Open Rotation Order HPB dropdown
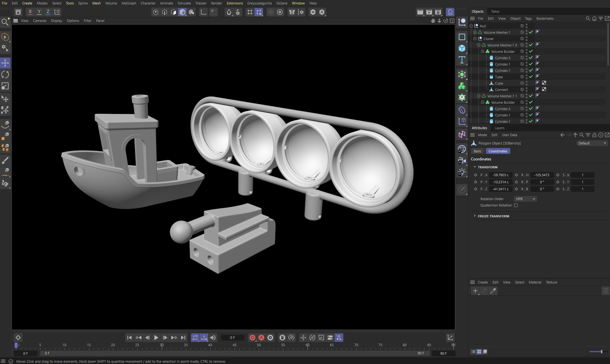Image resolution: width=610 pixels, height=364 pixels. [525, 199]
